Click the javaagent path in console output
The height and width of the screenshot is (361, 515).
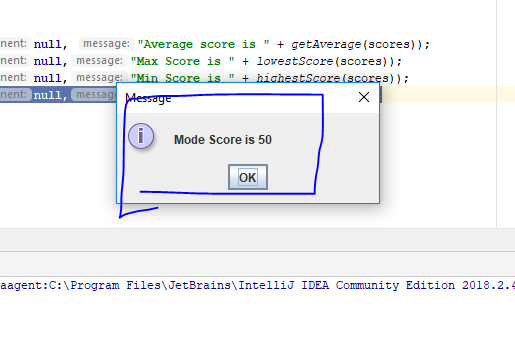257,286
